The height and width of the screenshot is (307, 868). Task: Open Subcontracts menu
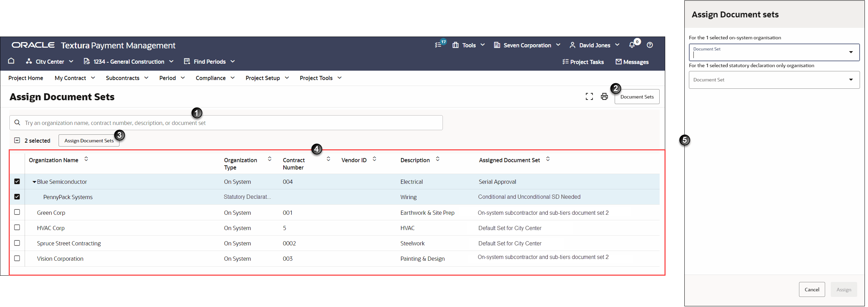pyautogui.click(x=127, y=78)
